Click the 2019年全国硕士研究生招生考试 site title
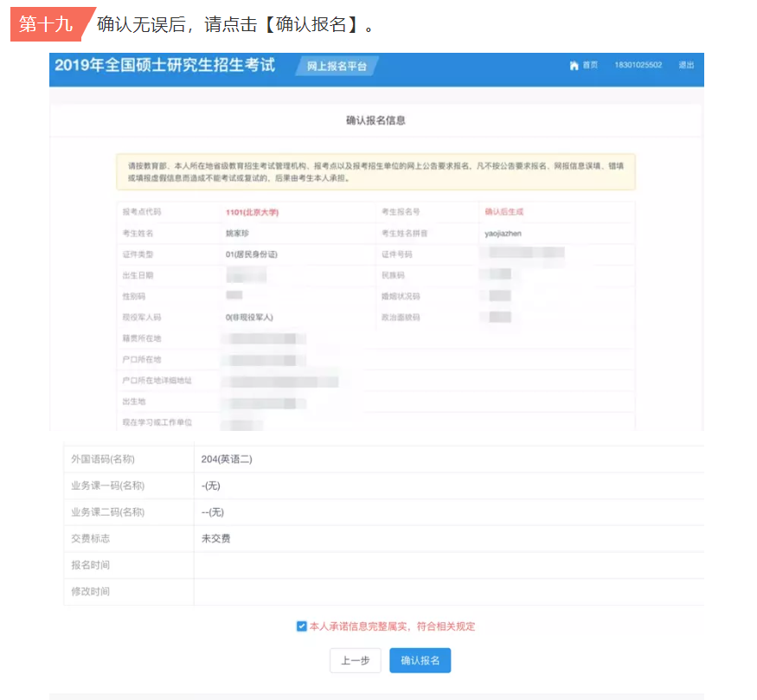Screen dimensions: 757x700 tap(164, 66)
